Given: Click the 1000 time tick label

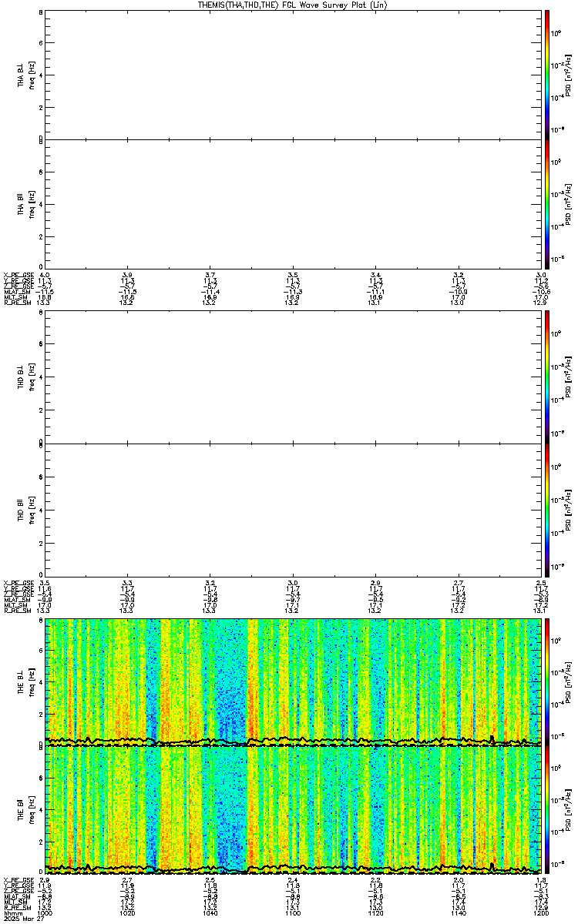Looking at the screenshot, I should (45, 914).
